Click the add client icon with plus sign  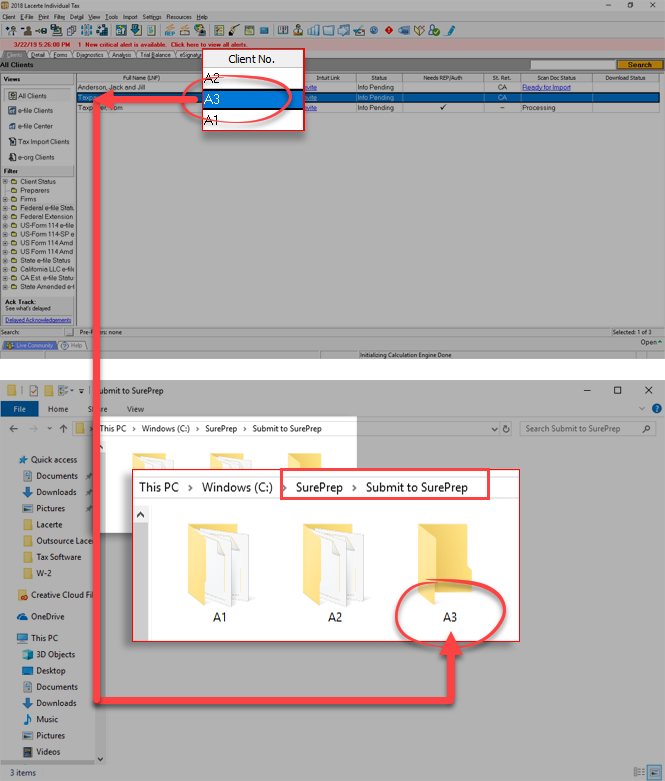pyautogui.click(x=11, y=30)
